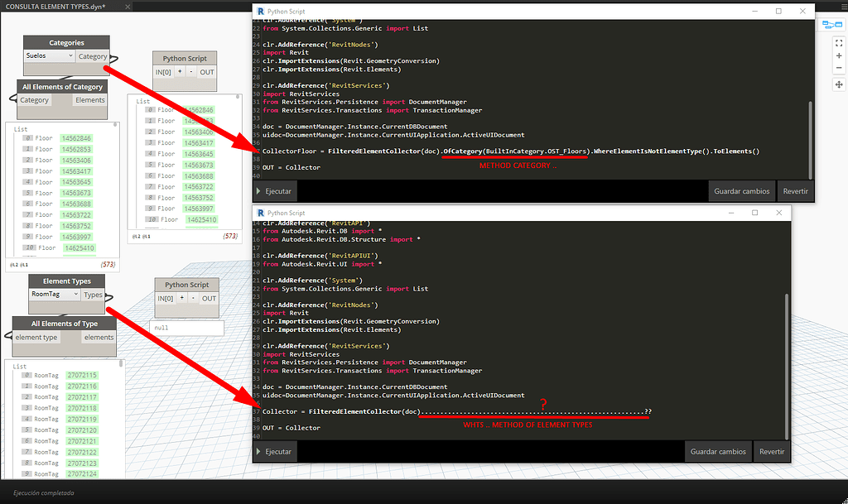Click Ejecutar in the bottom Python editor
Image resolution: width=848 pixels, height=504 pixels.
(x=273, y=452)
